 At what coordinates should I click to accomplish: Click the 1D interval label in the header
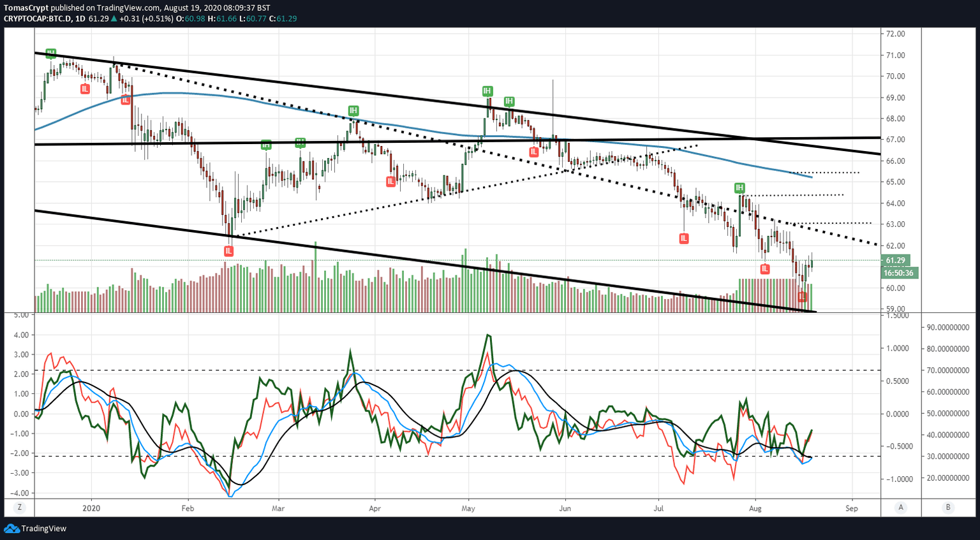(80, 18)
